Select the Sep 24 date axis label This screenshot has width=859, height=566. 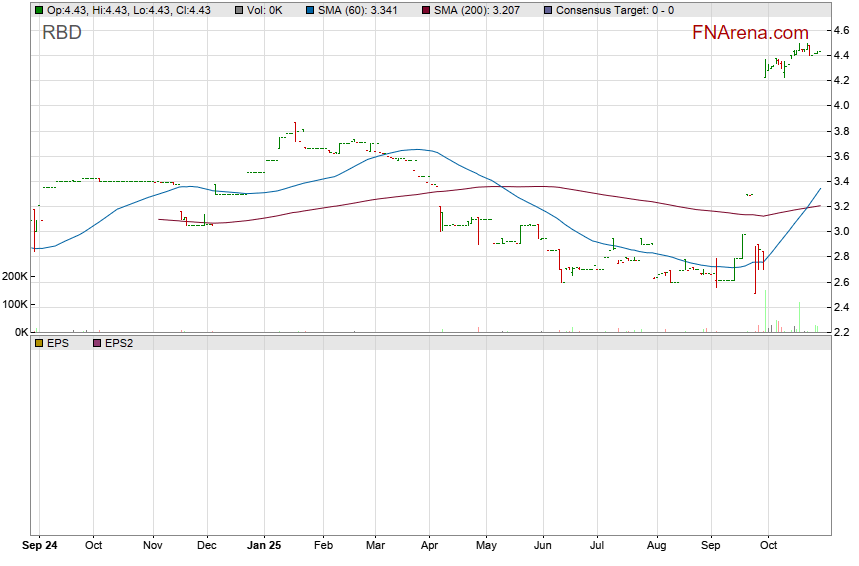[40, 546]
